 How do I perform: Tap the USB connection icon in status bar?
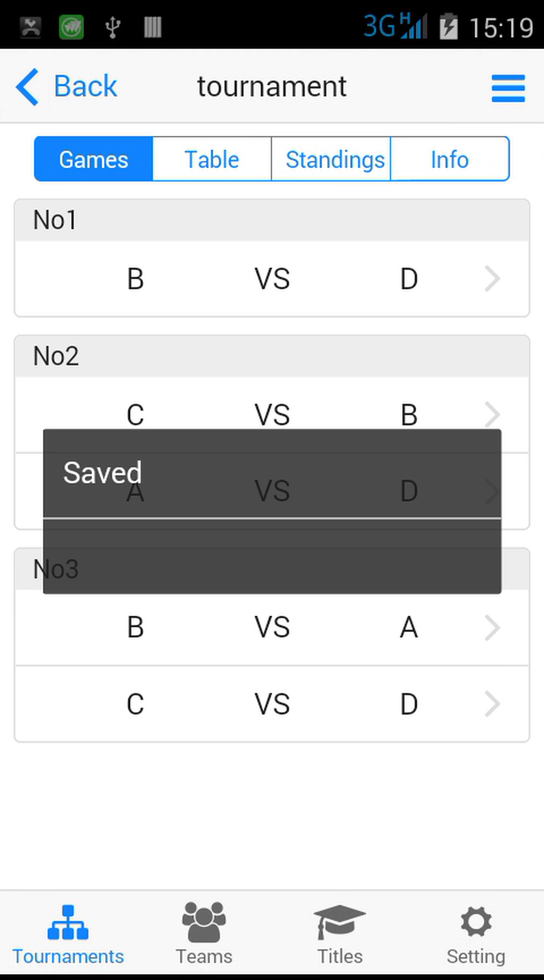pyautogui.click(x=112, y=26)
